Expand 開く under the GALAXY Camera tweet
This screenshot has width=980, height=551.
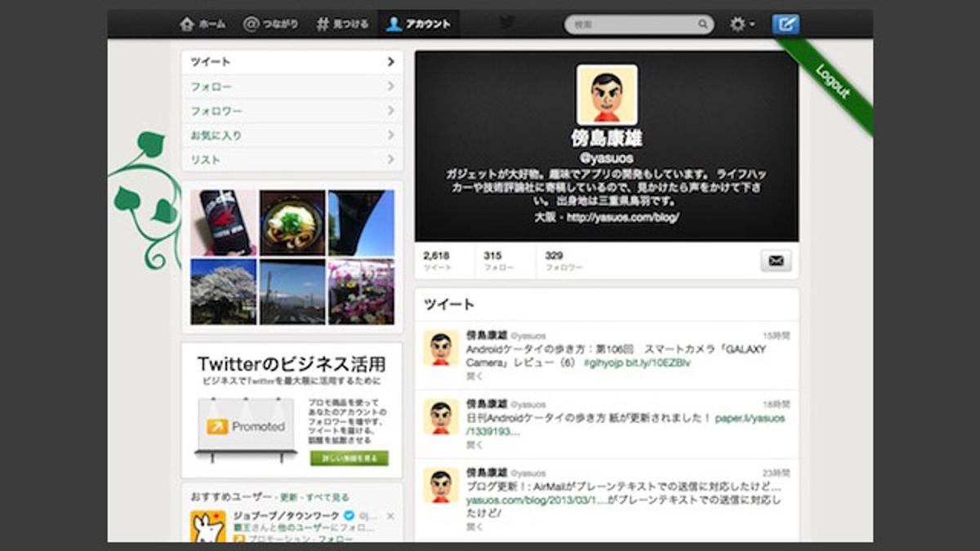coord(474,376)
